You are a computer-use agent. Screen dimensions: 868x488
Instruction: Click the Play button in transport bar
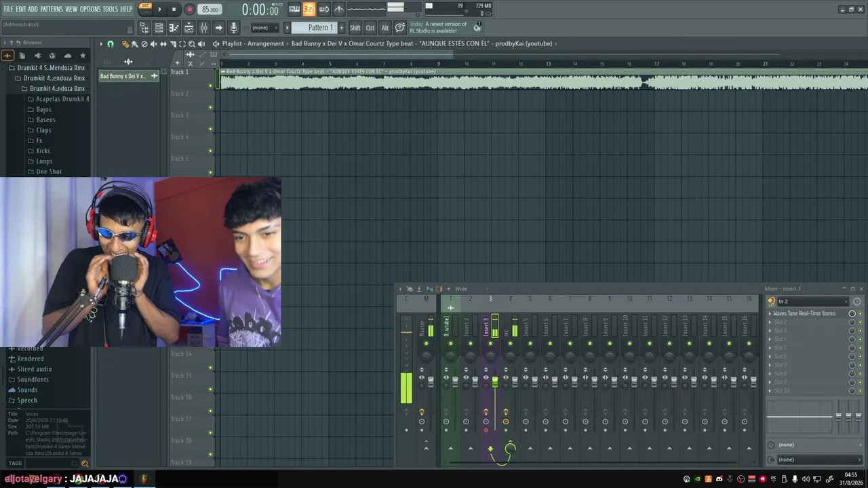(x=160, y=9)
